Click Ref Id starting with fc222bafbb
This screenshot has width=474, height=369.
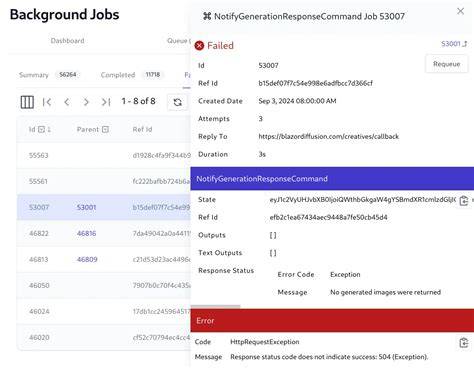point(161,181)
